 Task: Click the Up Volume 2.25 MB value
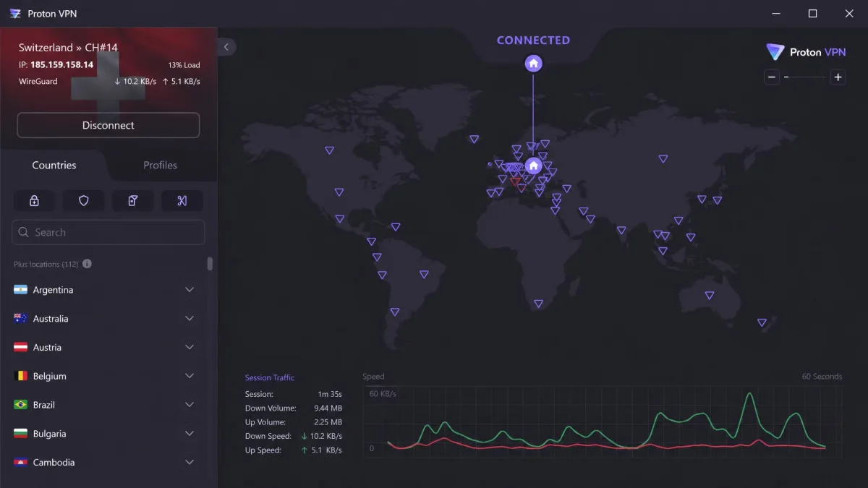pyautogui.click(x=328, y=422)
